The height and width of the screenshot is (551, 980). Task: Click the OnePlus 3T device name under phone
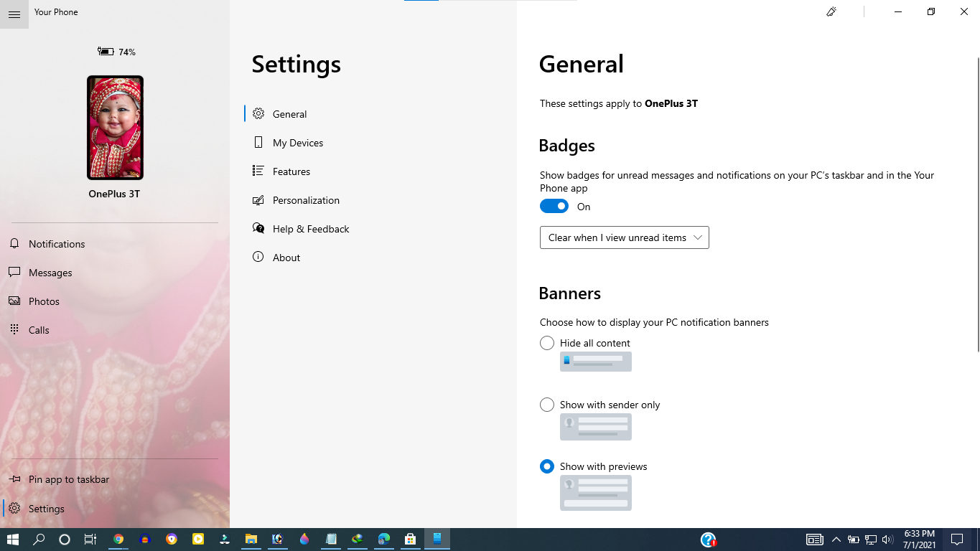pos(114,194)
